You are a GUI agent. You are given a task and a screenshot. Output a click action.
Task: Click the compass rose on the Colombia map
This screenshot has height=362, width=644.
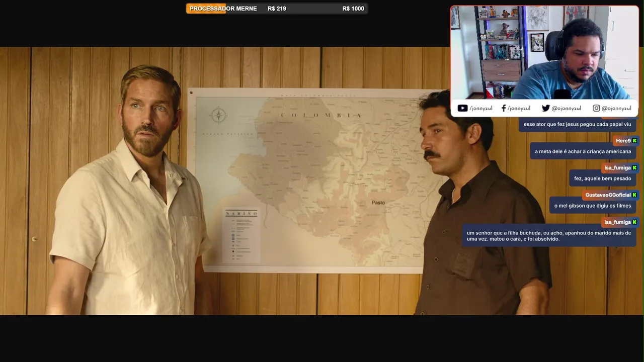[x=219, y=115]
